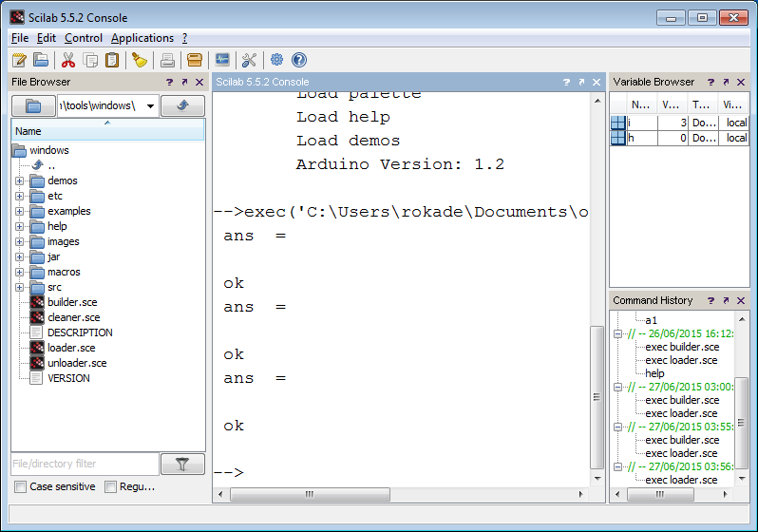Click the Command History vertical scrollbar thumb

click(x=741, y=424)
